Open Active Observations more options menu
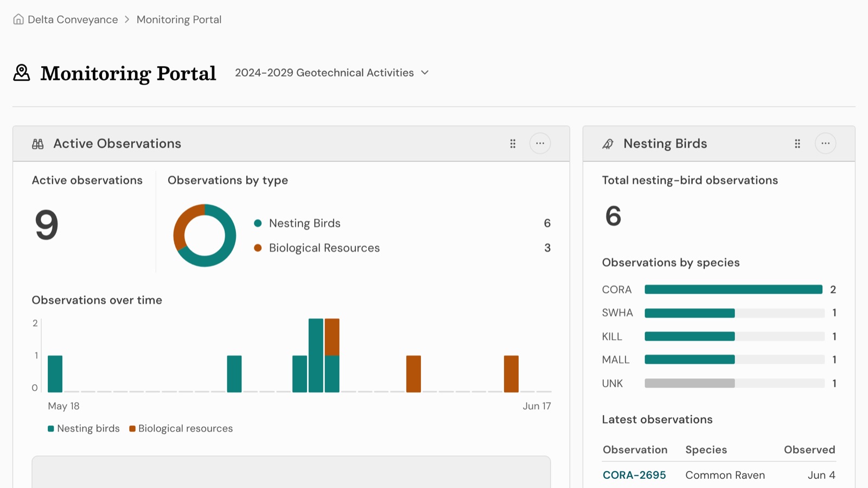868x488 pixels. [540, 143]
